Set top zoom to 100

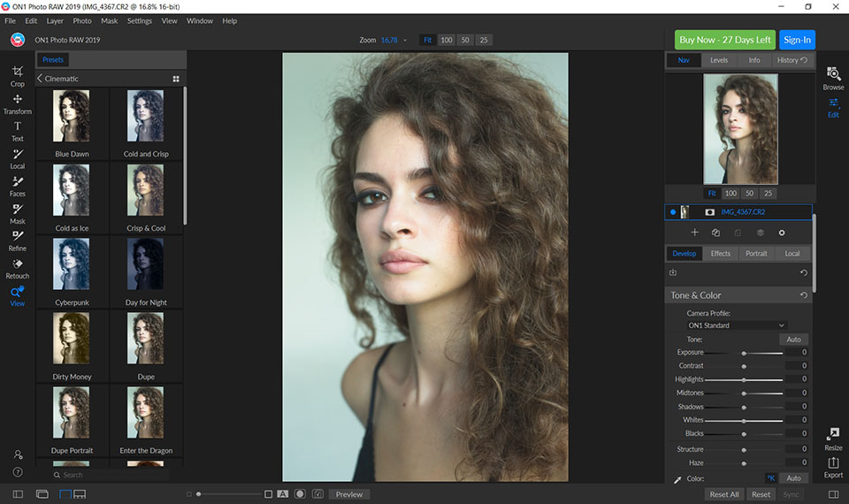tap(446, 40)
